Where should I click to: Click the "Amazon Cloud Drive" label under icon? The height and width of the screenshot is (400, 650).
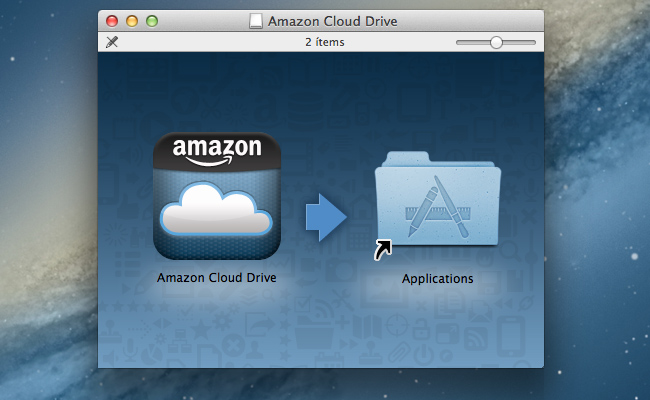coord(217,277)
